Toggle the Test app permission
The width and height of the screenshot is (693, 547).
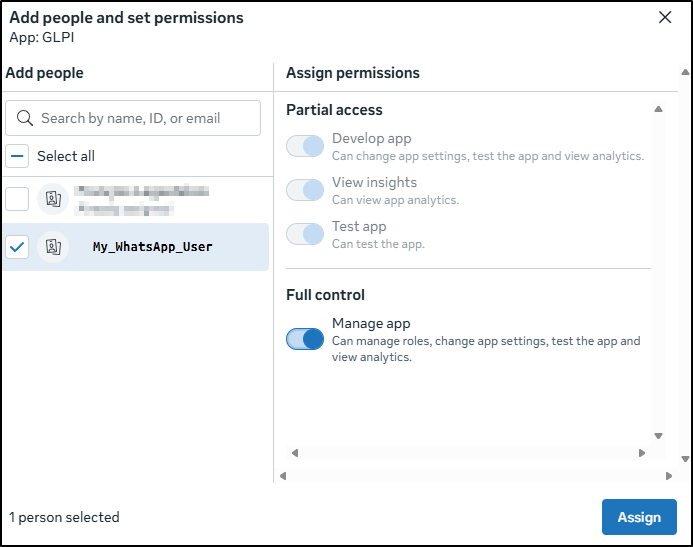pyautogui.click(x=305, y=234)
